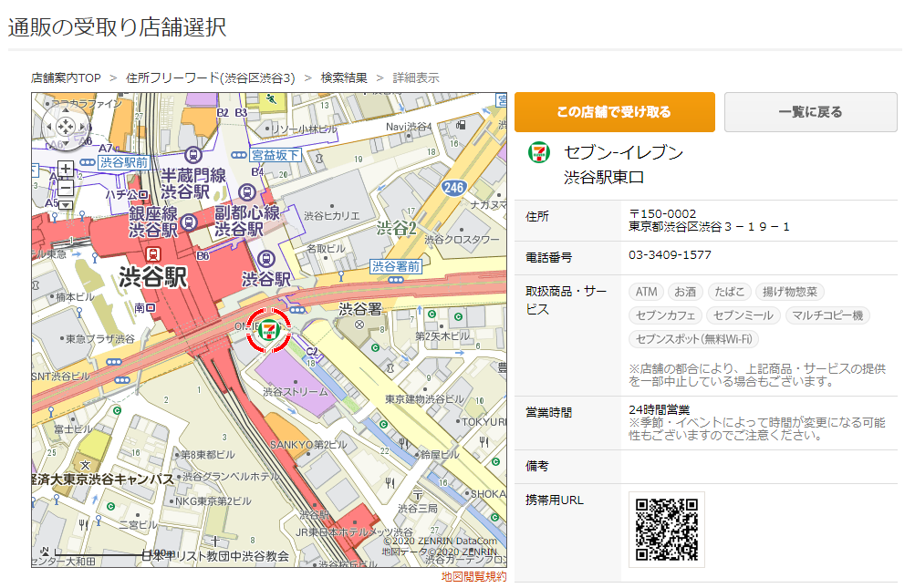
Task: Click the SANKYO第2ビル label on map
Action: 308,445
